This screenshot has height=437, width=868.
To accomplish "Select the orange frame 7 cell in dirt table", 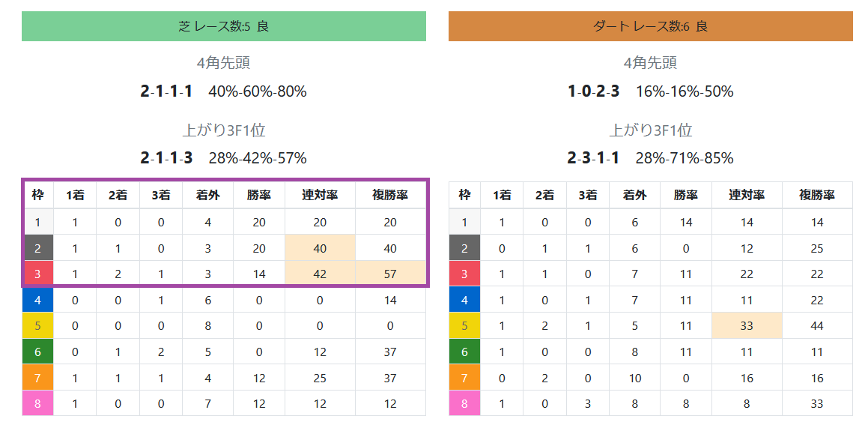I will pyautogui.click(x=464, y=378).
